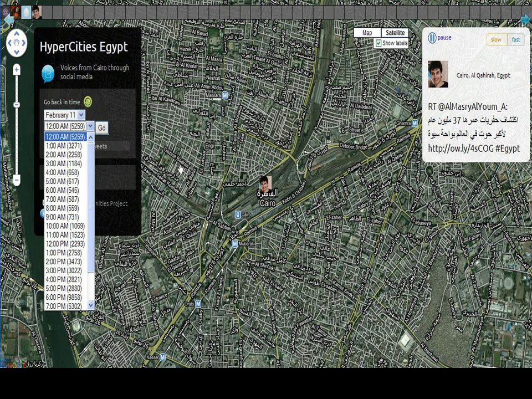Pick 1:00 PM (2758) option

click(65, 253)
